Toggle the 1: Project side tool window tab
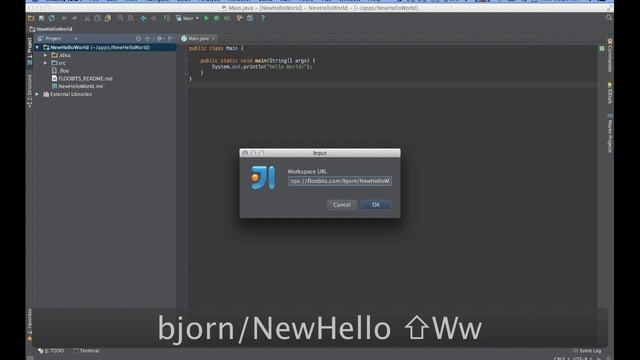The width and height of the screenshot is (640, 360). point(29,51)
